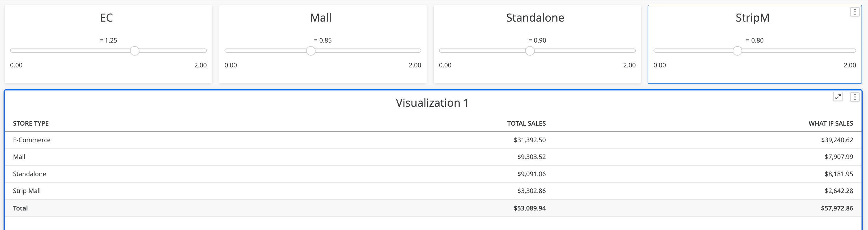Image resolution: width=868 pixels, height=230 pixels.
Task: Click the EC slider handle
Action: tap(134, 51)
